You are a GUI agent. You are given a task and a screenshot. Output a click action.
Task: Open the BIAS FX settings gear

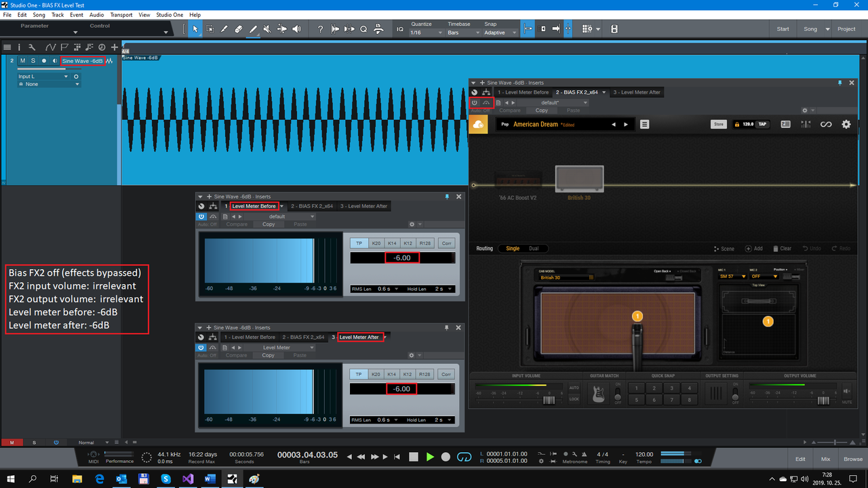tap(846, 124)
